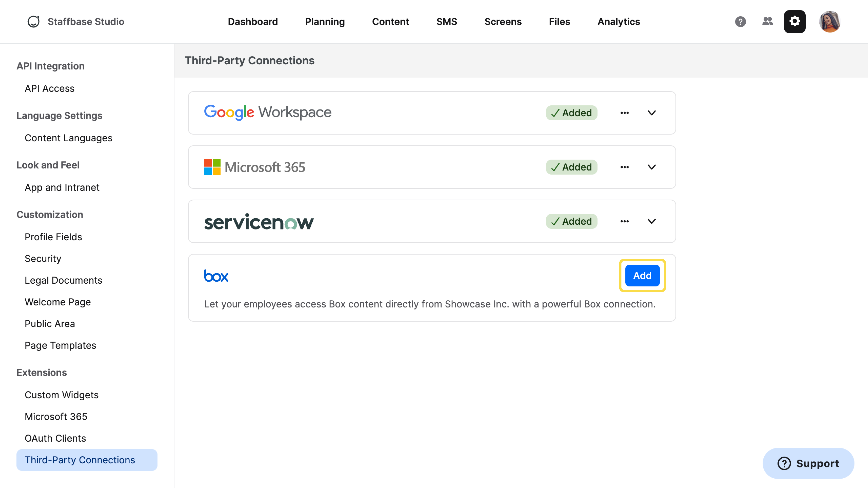The width and height of the screenshot is (868, 488).
Task: Click the Microsoft 365 Added badge
Action: click(x=572, y=167)
